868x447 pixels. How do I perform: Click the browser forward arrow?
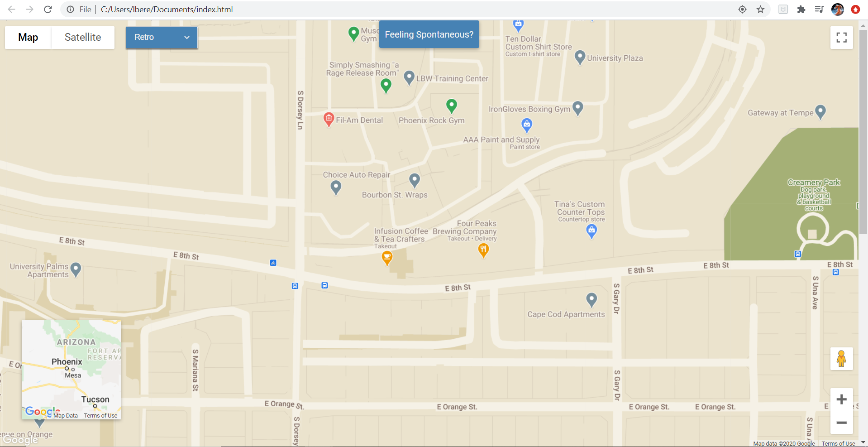pyautogui.click(x=30, y=10)
